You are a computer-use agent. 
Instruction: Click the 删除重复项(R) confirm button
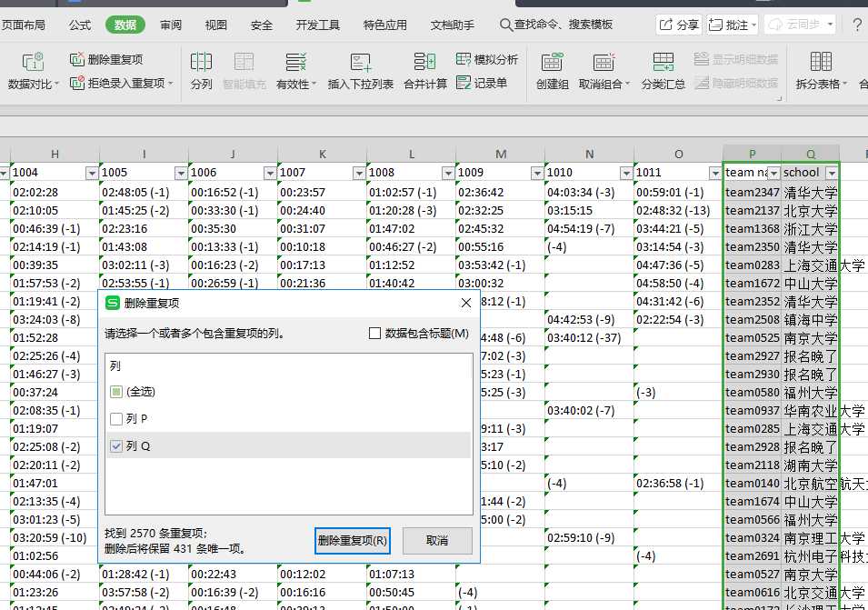(x=352, y=540)
